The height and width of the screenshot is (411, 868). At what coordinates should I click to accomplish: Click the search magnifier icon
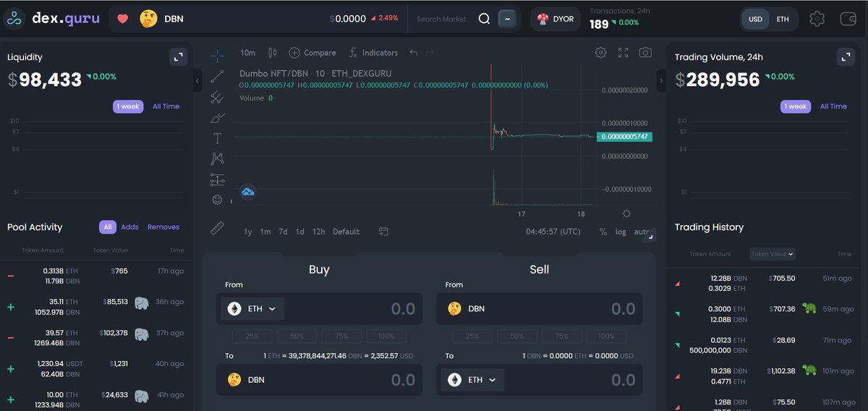[x=485, y=19]
